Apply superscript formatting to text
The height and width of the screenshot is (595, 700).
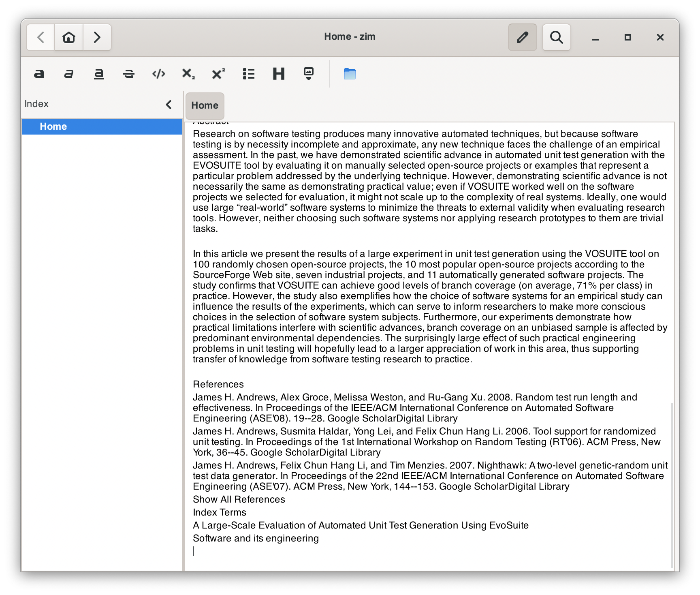(x=218, y=74)
